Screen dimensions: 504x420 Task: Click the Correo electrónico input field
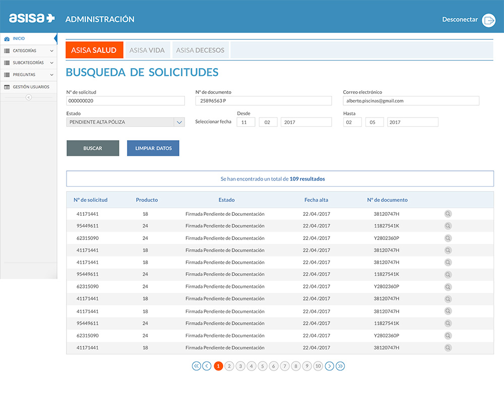click(x=411, y=101)
